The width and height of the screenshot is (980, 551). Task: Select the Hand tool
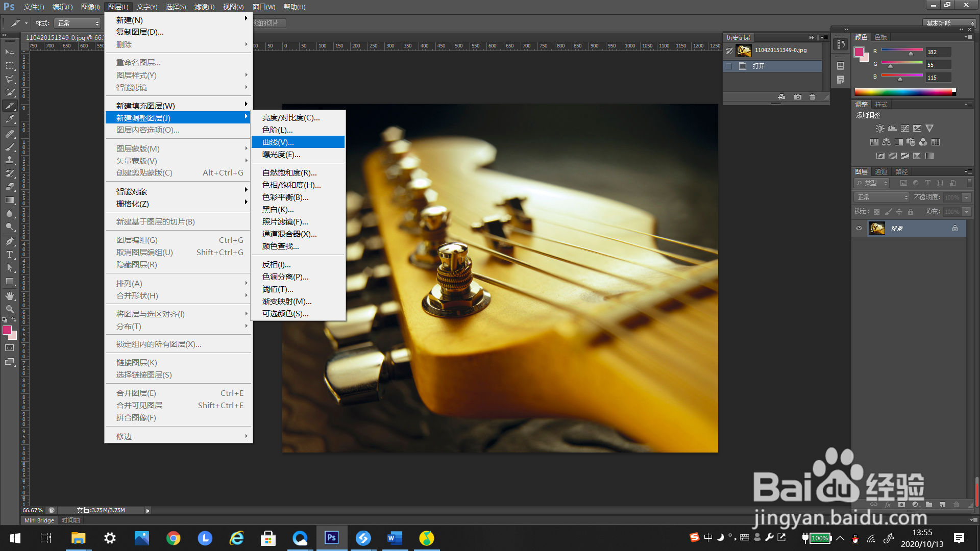[10, 295]
